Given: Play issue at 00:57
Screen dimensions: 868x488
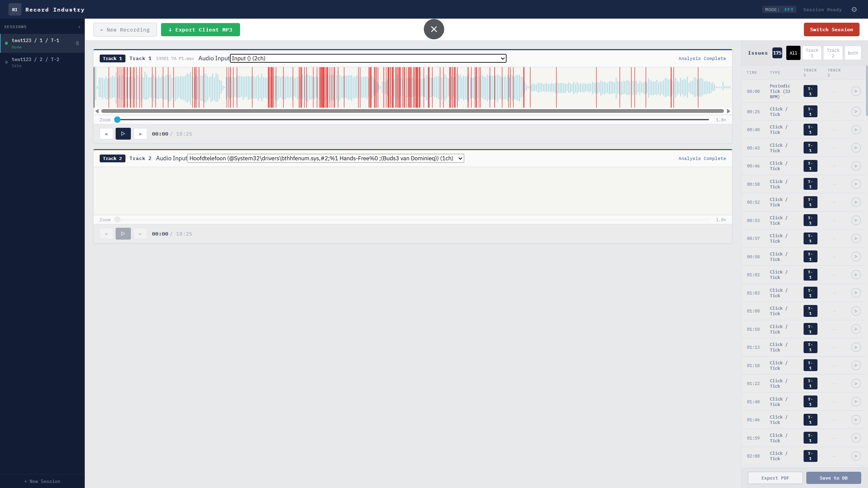Looking at the screenshot, I should [856, 238].
